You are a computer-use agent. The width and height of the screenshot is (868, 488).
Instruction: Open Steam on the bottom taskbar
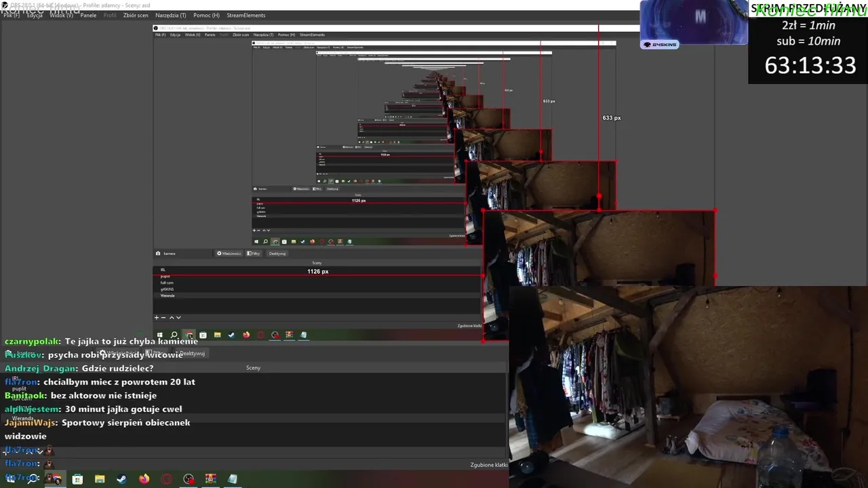(121, 479)
